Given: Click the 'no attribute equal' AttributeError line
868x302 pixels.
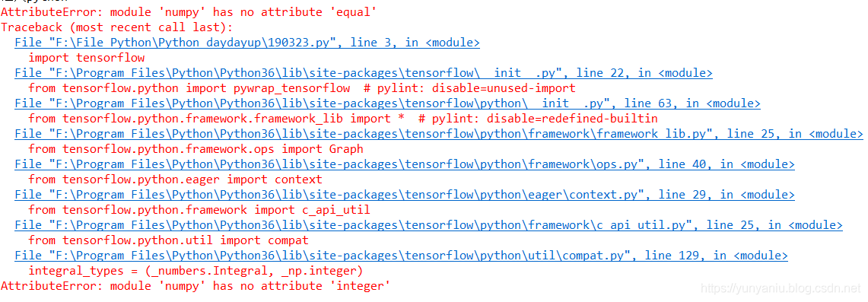Looking at the screenshot, I should click(x=189, y=12).
